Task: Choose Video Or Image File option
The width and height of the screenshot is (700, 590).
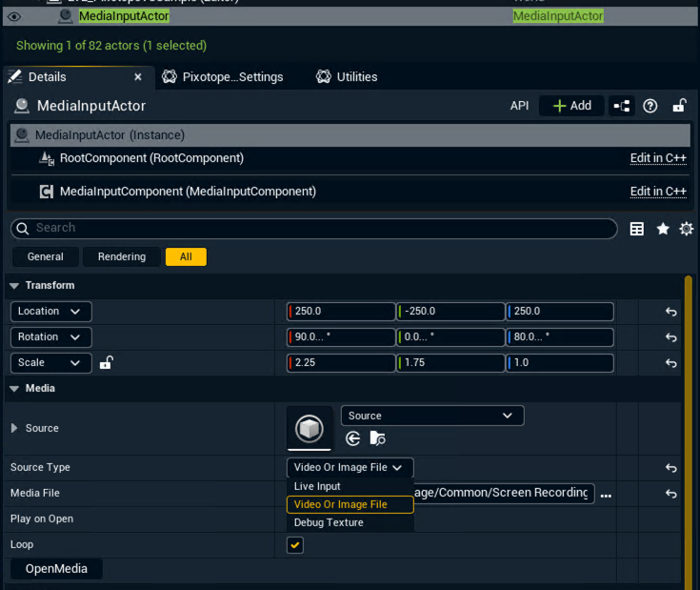Action: click(x=350, y=505)
